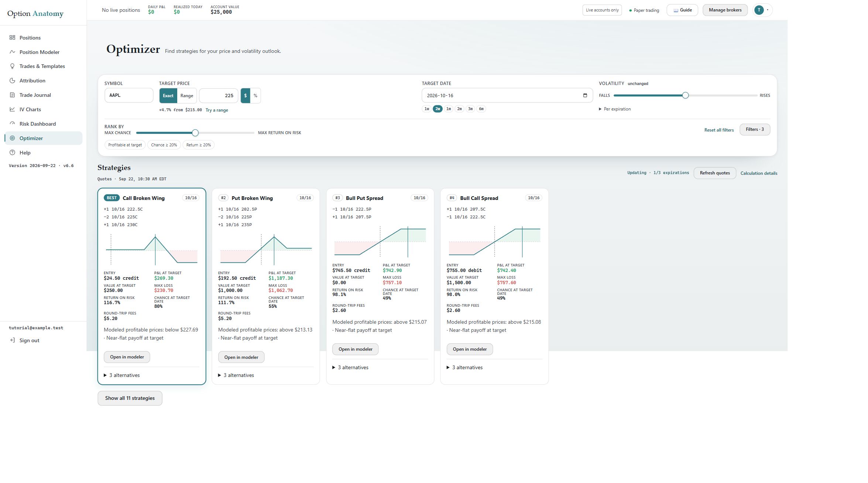The width and height of the screenshot is (868, 483).
Task: Click the volatility Falls–Rises slider handle
Action: pyautogui.click(x=685, y=95)
